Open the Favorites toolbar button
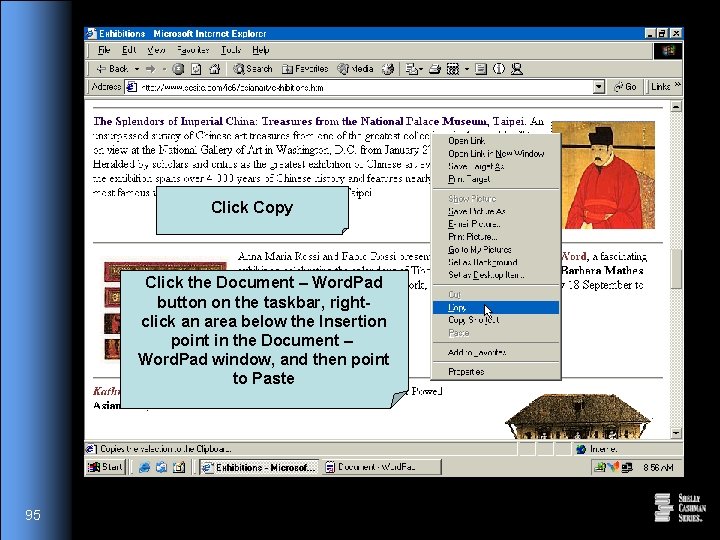The image size is (720, 540). click(x=305, y=69)
